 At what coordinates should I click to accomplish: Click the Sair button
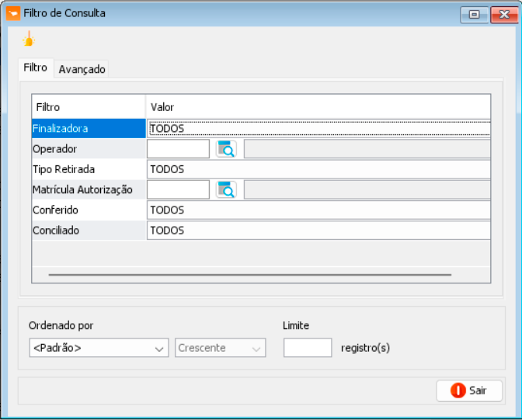pos(469,390)
